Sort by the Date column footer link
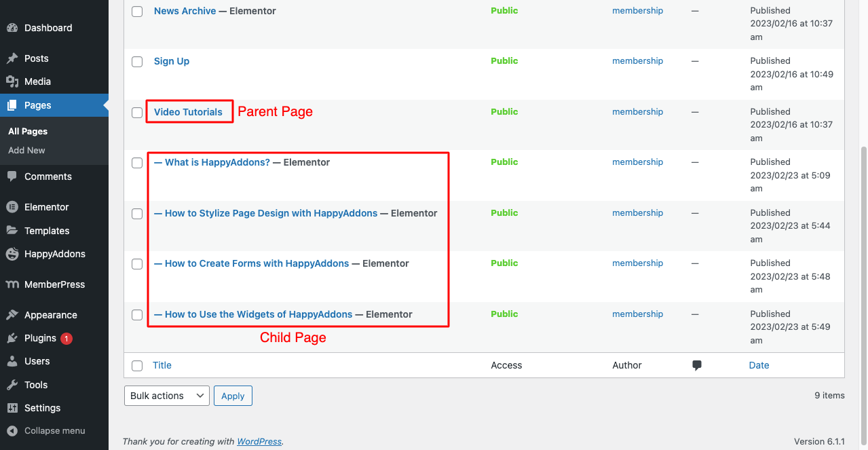 tap(759, 365)
